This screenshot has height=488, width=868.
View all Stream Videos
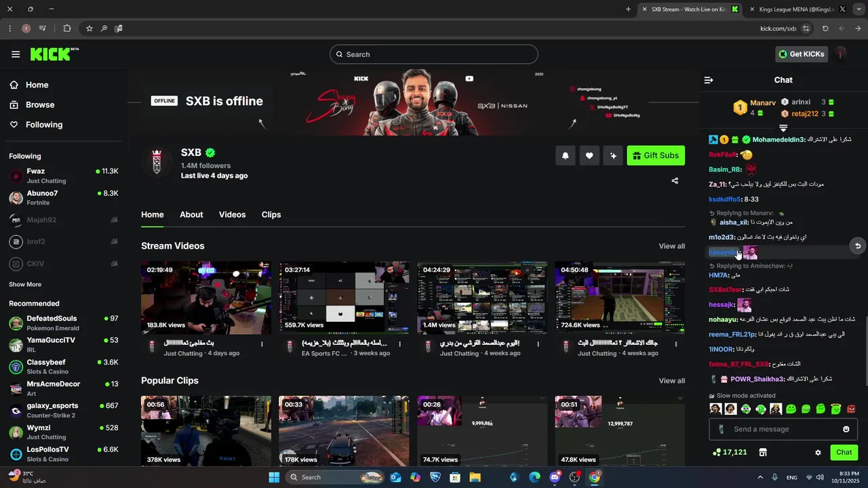point(672,246)
